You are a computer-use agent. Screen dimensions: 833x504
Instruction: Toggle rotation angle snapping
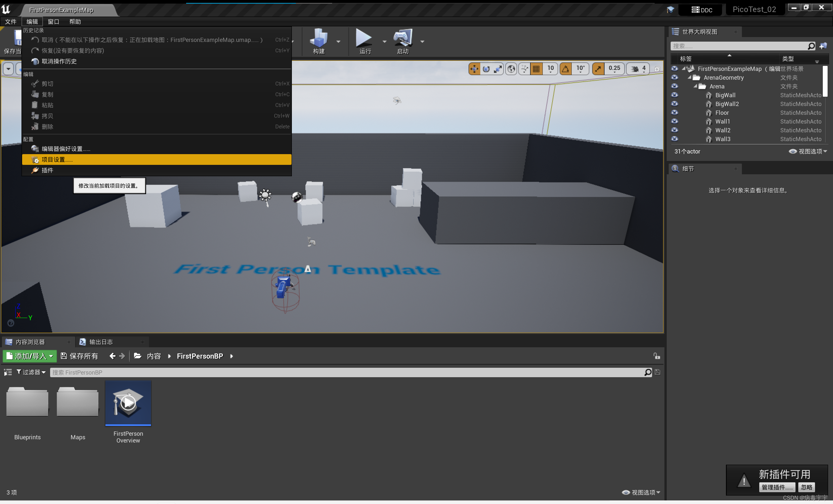[x=566, y=69]
